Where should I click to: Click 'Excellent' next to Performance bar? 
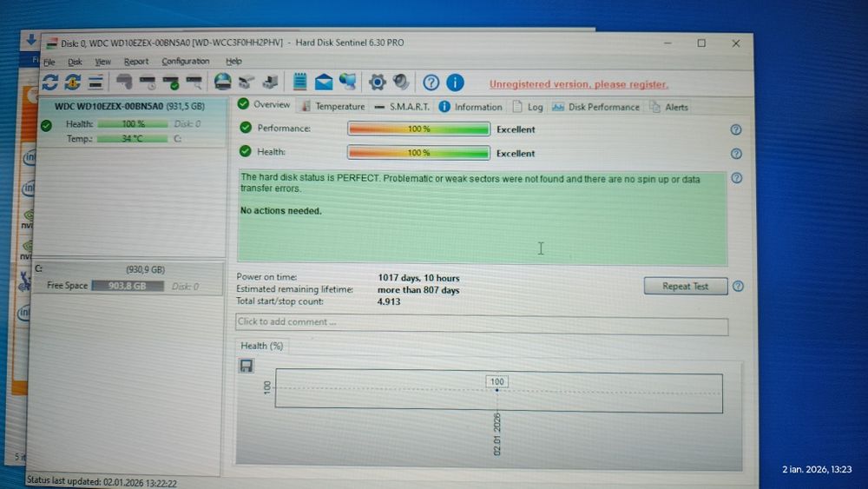516,129
